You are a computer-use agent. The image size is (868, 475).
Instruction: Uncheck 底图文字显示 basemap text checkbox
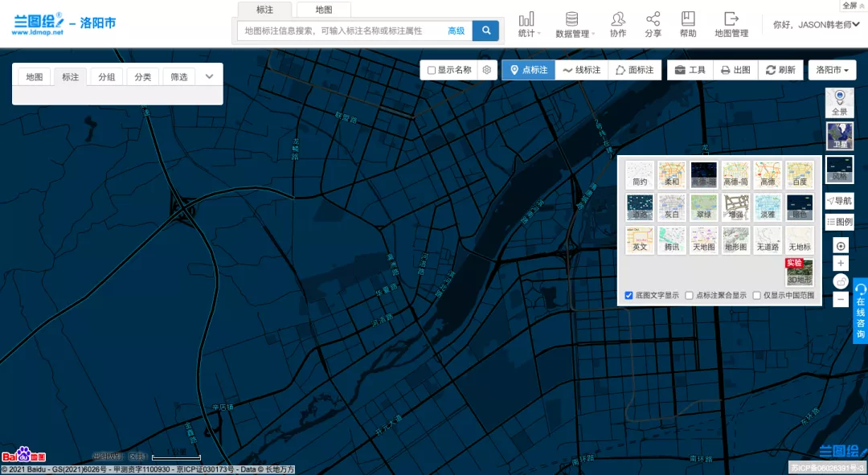click(628, 295)
